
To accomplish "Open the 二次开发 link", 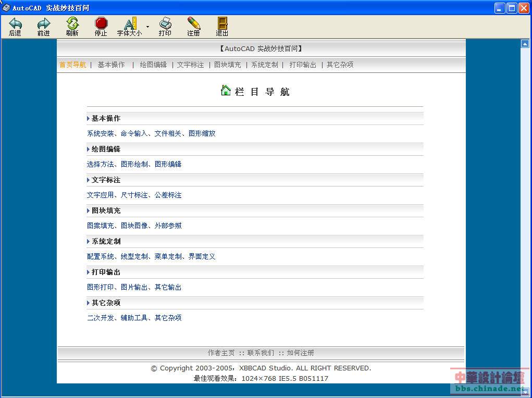I will tap(101, 318).
